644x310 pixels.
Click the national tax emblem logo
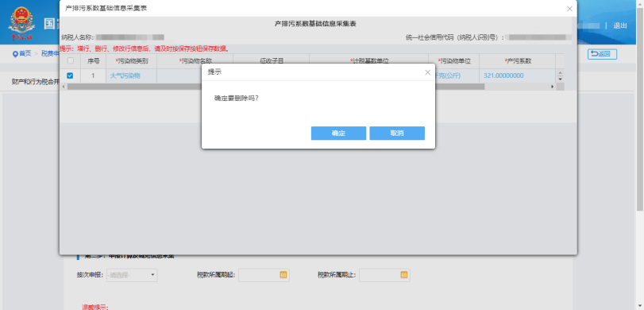(x=21, y=23)
